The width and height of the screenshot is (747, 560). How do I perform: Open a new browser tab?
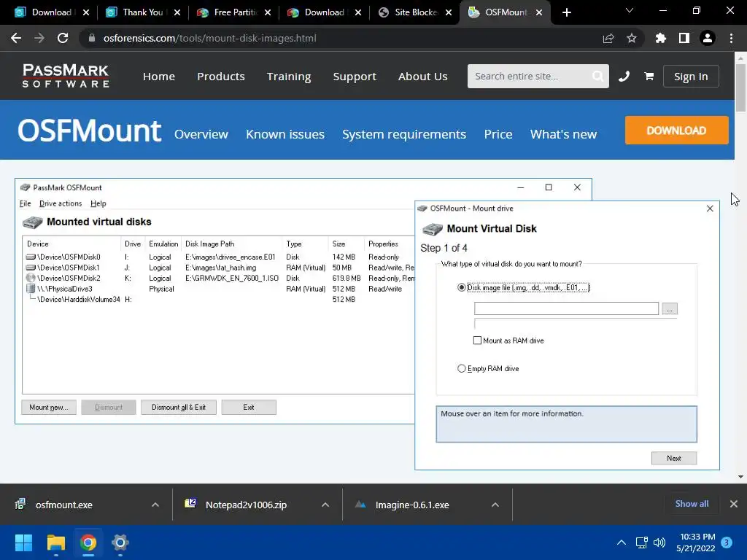[x=566, y=12]
